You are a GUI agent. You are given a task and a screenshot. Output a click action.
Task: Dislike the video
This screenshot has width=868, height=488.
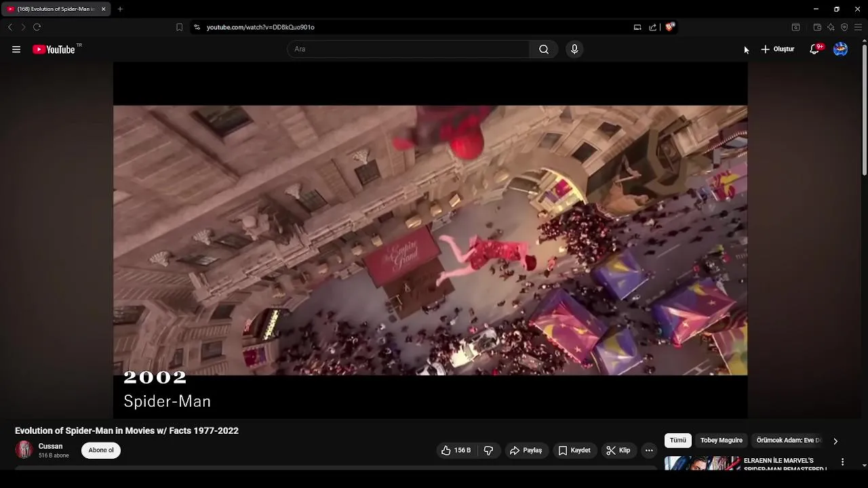tap(488, 450)
